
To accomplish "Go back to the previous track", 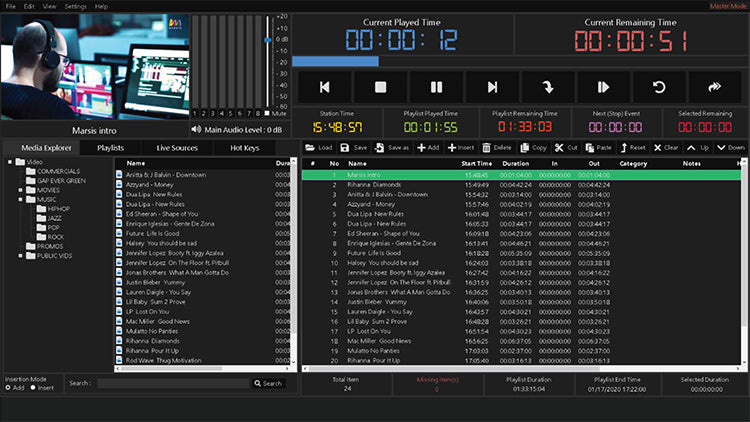I will tap(325, 87).
